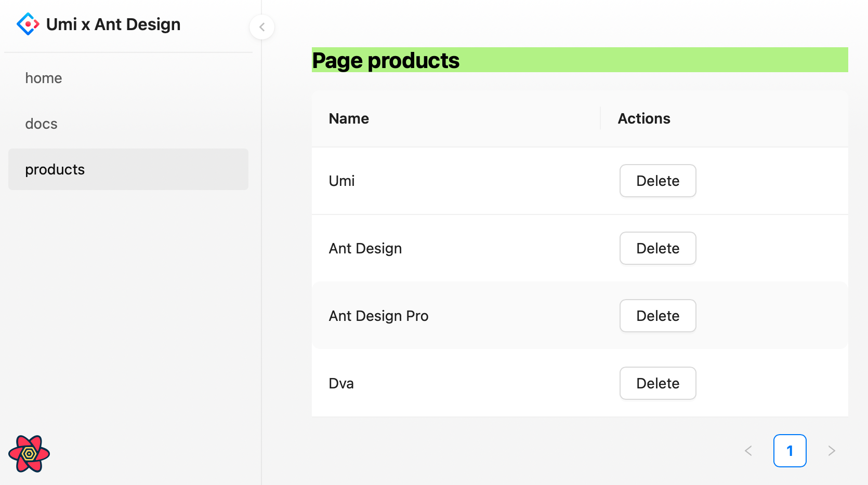Select the products menu item
The width and height of the screenshot is (868, 485).
click(x=55, y=169)
